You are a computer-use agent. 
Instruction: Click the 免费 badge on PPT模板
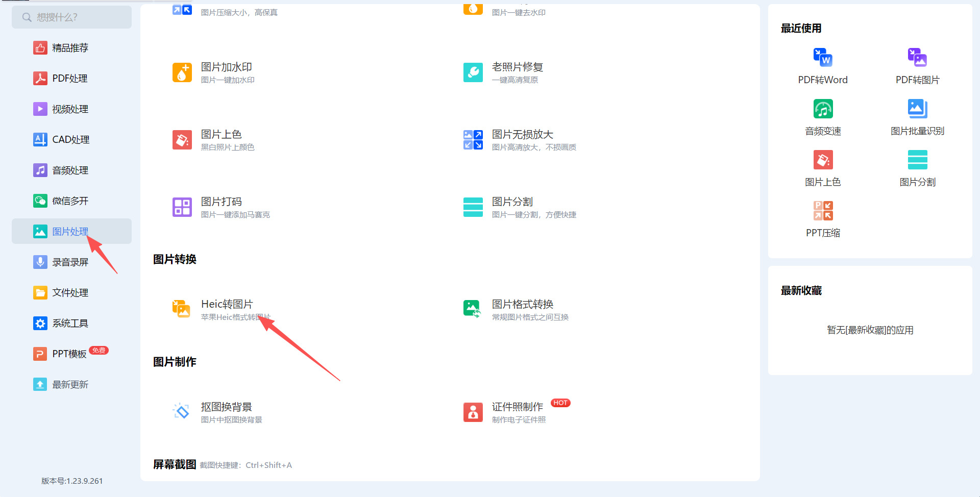tap(99, 350)
